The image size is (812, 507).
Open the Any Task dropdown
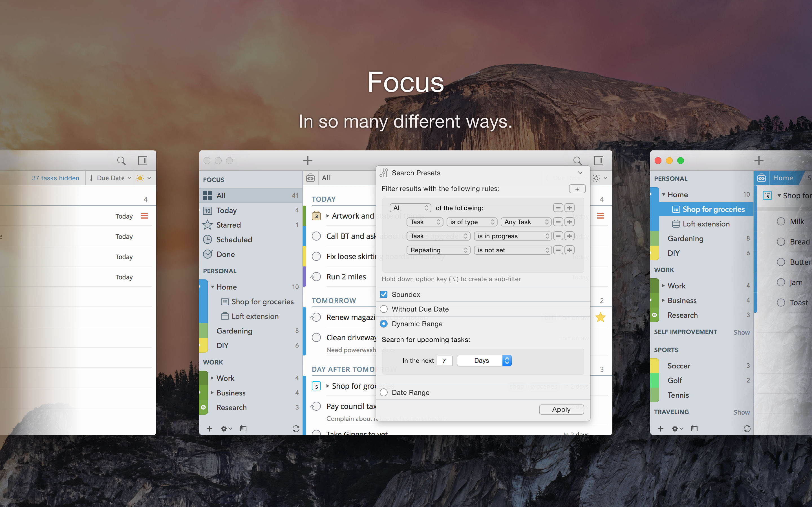point(526,222)
